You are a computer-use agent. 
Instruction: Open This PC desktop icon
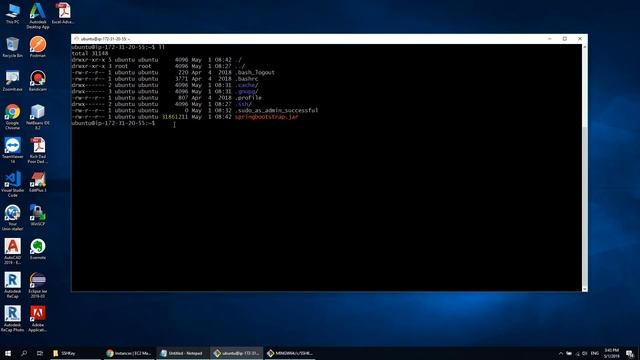tap(12, 13)
